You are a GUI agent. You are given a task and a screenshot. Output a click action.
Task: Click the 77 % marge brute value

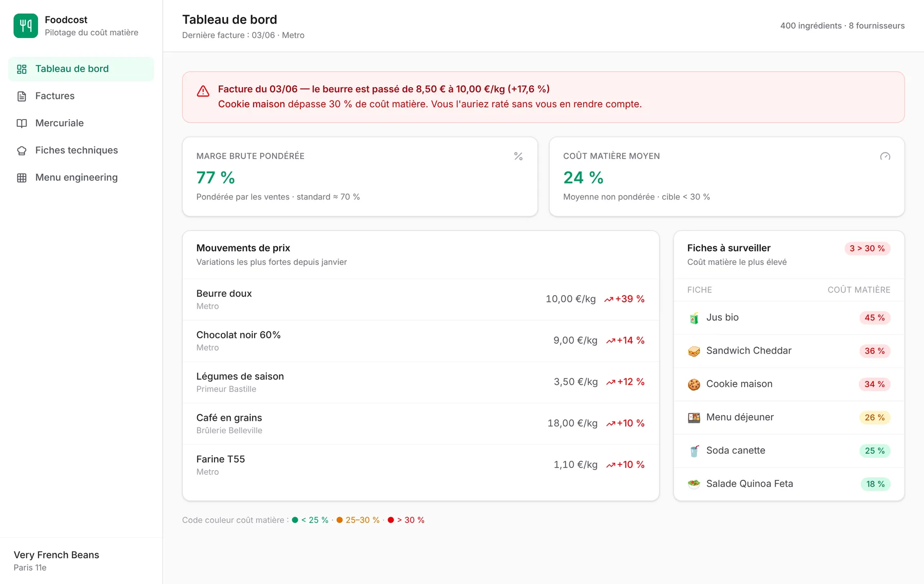pos(216,178)
